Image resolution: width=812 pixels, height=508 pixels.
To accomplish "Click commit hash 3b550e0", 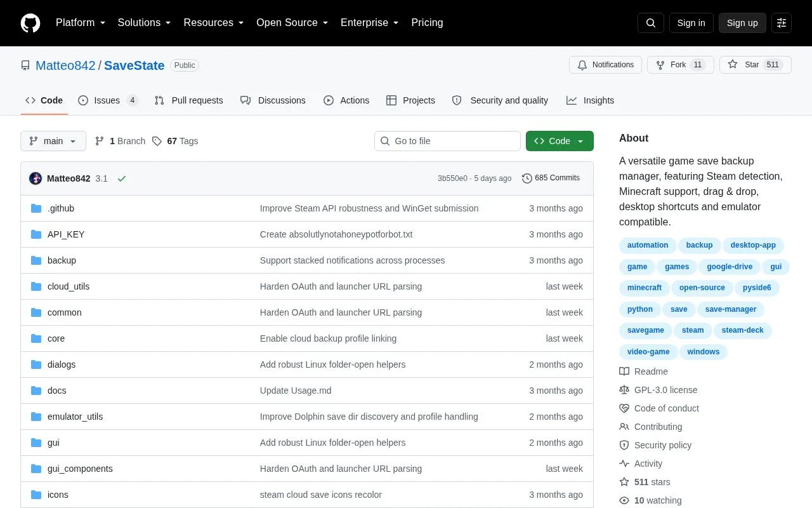I will (452, 178).
